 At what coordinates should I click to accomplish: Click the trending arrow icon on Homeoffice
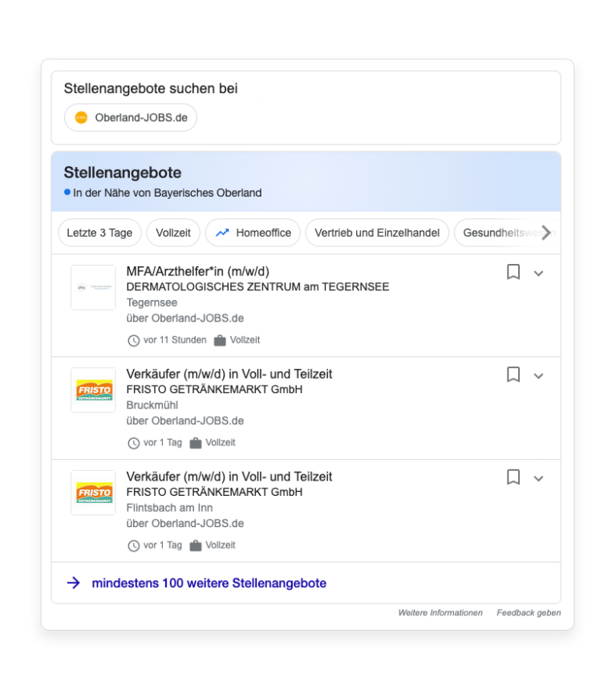pyautogui.click(x=222, y=233)
